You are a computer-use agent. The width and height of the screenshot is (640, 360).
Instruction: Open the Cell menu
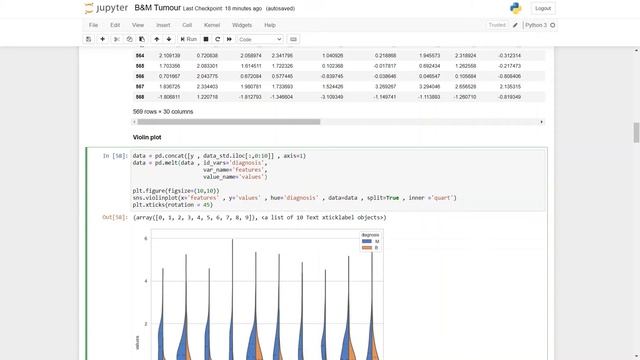tap(187, 25)
